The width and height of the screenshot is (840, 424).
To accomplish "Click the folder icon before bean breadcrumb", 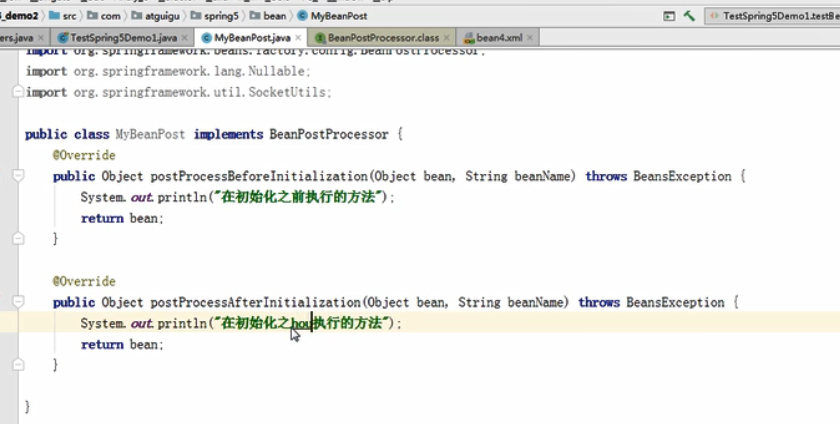I will point(255,16).
